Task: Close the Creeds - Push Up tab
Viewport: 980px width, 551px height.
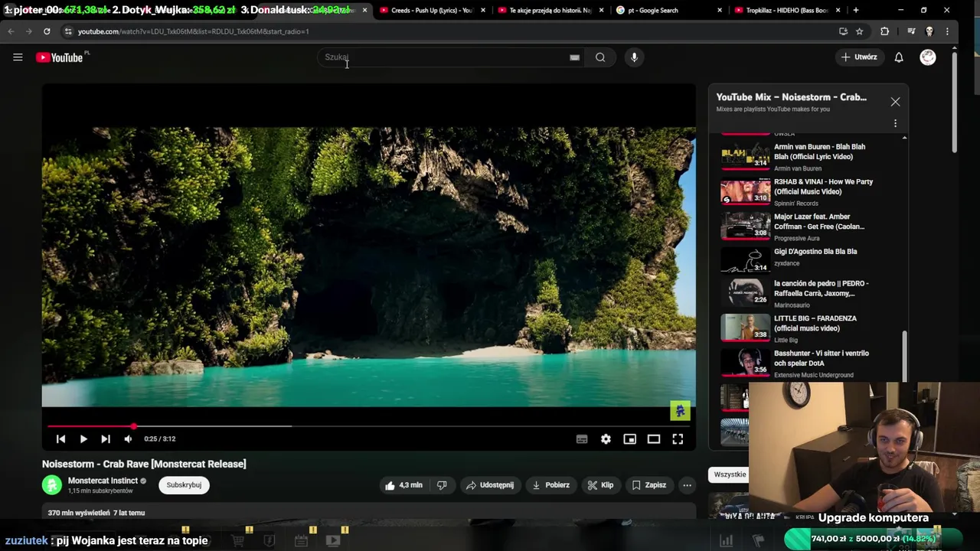Action: point(483,11)
